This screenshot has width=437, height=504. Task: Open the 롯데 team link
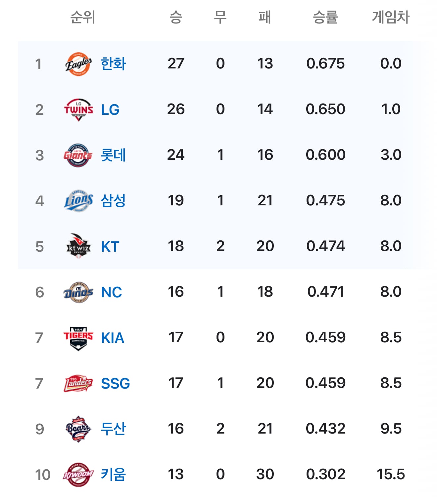[x=113, y=155]
